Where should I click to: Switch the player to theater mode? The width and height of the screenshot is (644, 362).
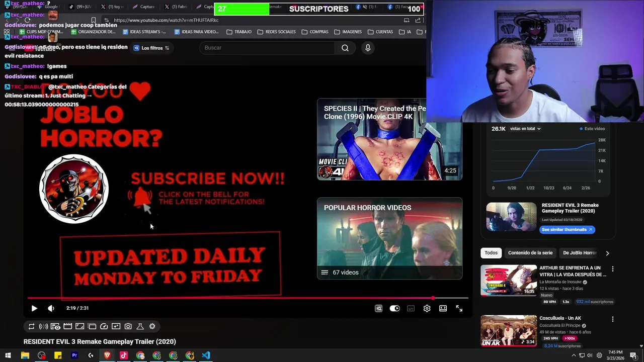(443, 308)
